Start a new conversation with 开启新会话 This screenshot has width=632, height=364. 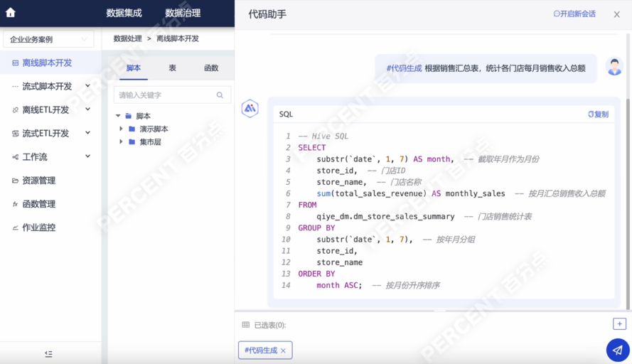[574, 14]
